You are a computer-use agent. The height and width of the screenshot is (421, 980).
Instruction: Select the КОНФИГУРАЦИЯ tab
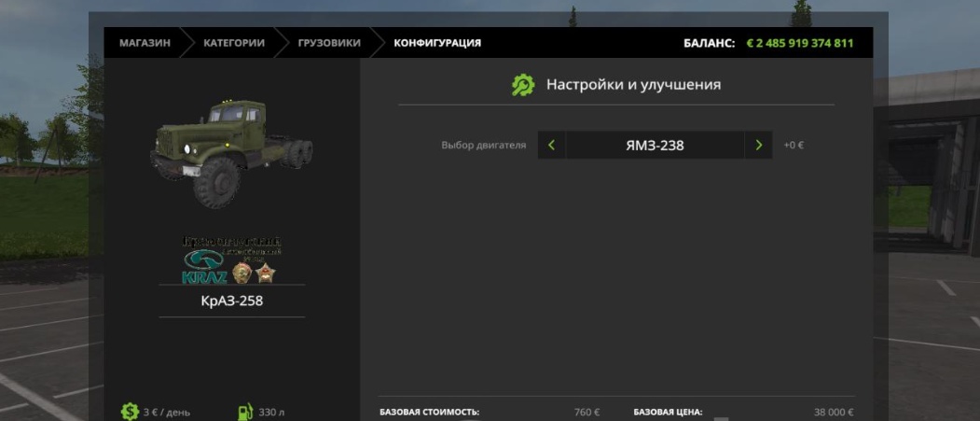click(437, 43)
